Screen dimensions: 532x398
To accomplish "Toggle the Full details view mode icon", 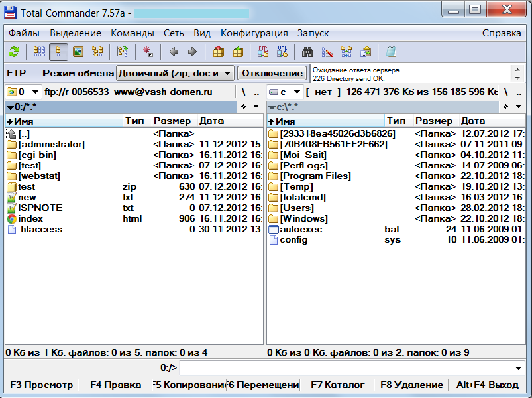I will (x=59, y=52).
